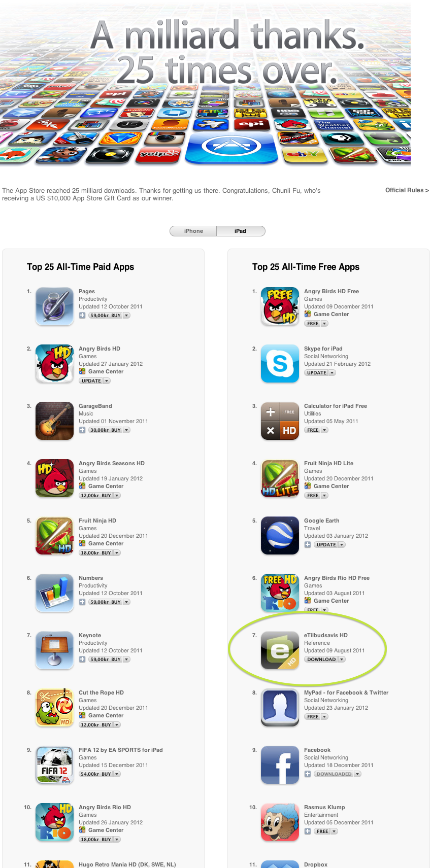Open the FIFA 12 app icon
The width and height of the screenshot is (431, 868).
54,765
